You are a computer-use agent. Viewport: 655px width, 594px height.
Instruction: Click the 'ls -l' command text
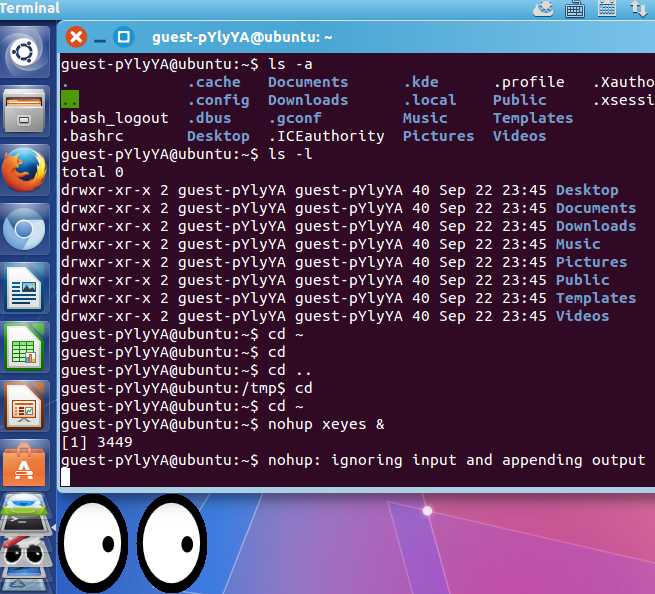290,154
